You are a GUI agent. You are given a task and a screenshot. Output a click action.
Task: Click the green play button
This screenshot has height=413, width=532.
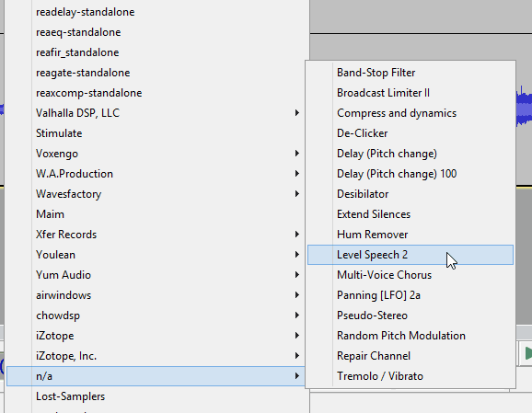527,353
